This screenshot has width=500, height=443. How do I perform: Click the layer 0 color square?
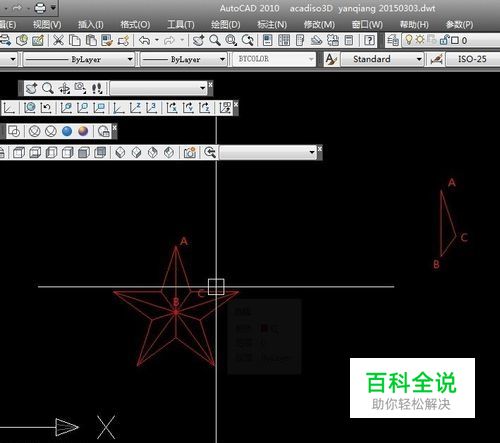(x=455, y=41)
